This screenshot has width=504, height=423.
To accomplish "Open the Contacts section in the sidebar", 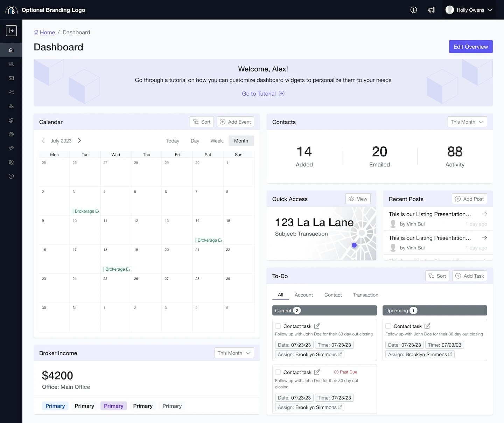I will click(x=11, y=64).
